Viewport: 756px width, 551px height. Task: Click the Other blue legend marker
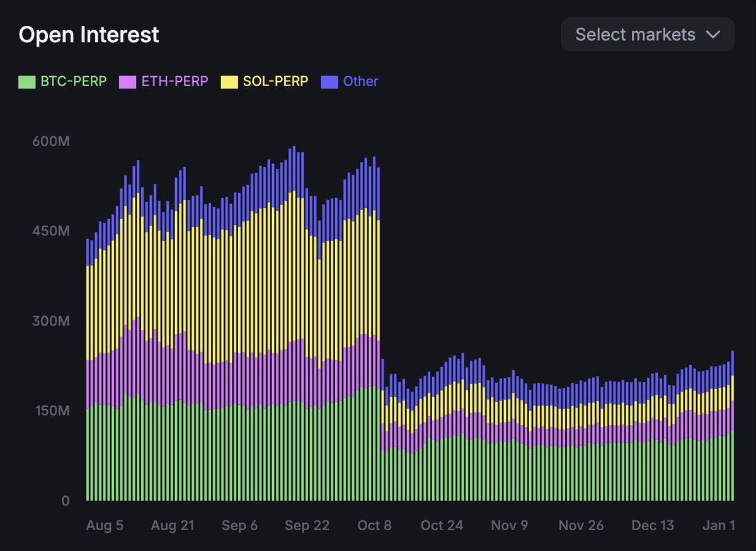pyautogui.click(x=330, y=81)
